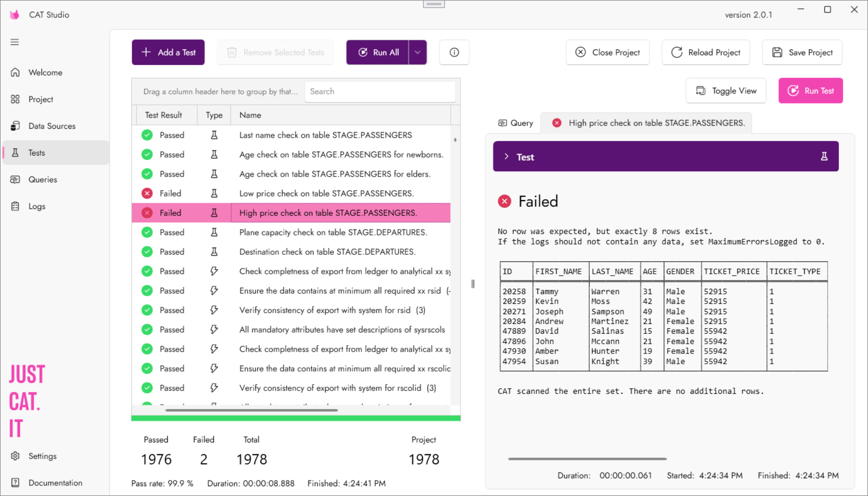The width and height of the screenshot is (868, 496).
Task: Sort by the Test Result column header
Action: tap(163, 115)
